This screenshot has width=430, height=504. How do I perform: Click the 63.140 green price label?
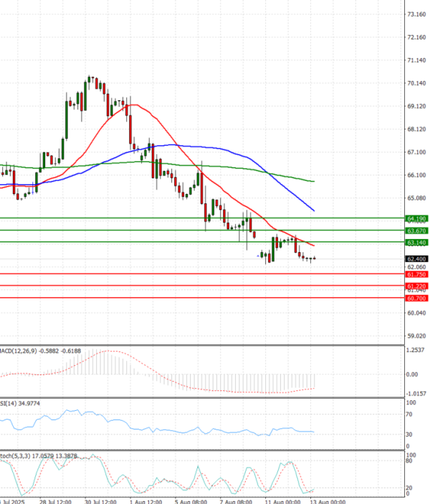click(416, 243)
